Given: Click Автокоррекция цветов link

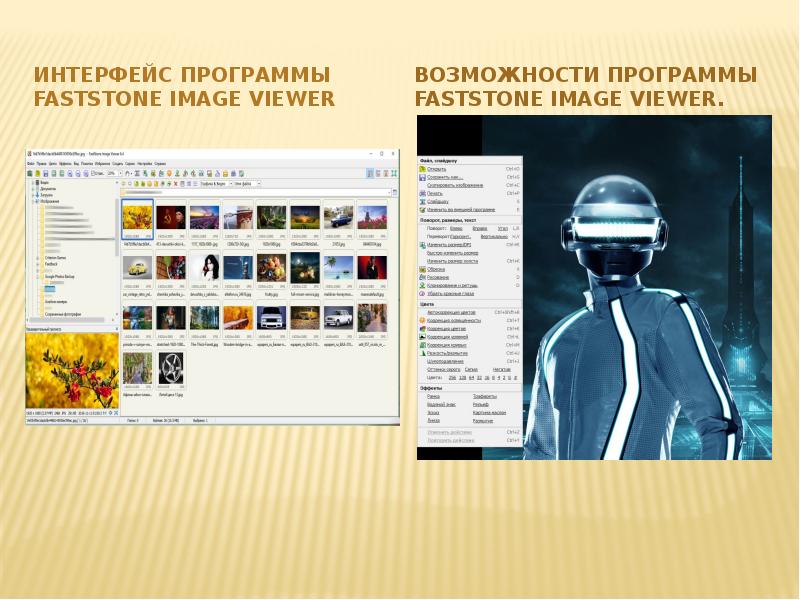Looking at the screenshot, I should [451, 312].
